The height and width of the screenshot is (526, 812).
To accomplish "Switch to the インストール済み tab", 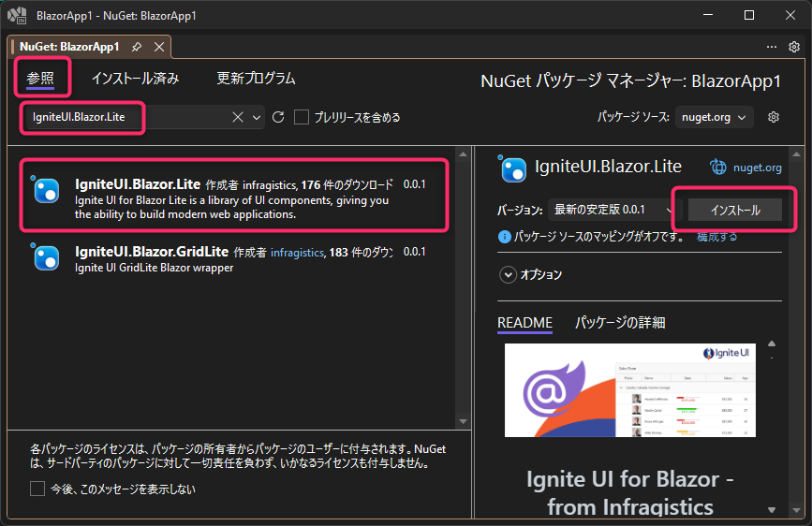I will (136, 79).
